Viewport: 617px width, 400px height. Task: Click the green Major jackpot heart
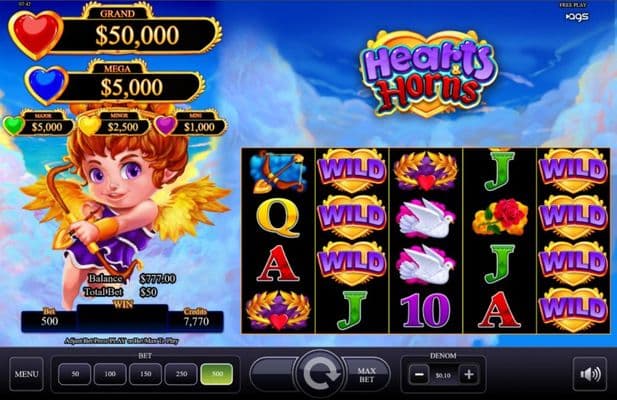tap(13, 126)
